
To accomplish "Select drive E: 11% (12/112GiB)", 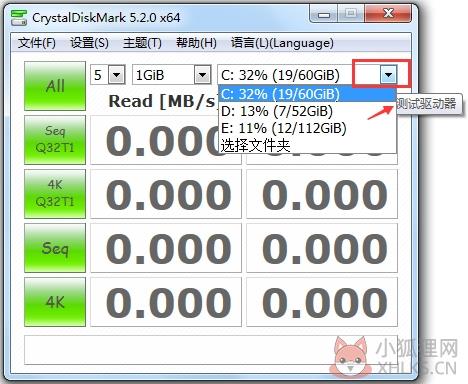I will point(307,128).
